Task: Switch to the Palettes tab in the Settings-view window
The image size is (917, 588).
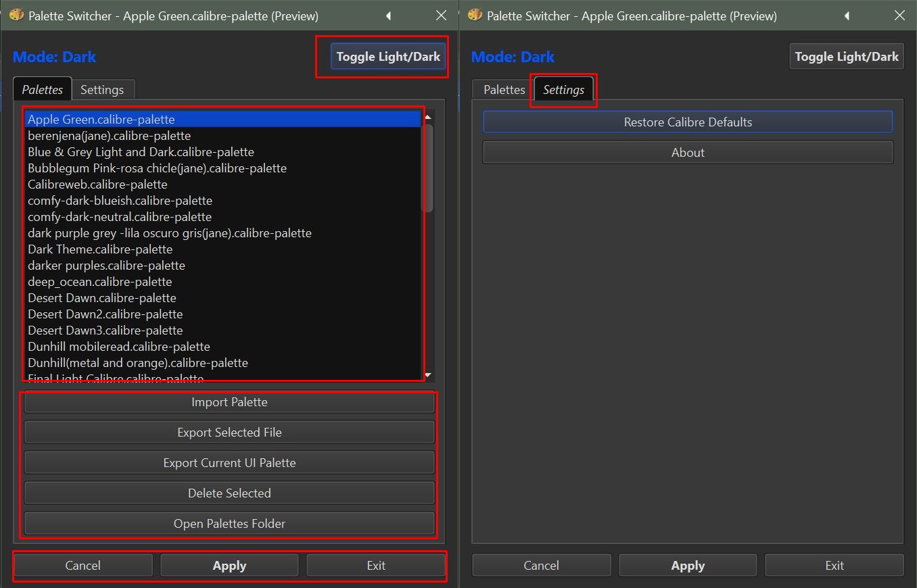Action: tap(504, 90)
